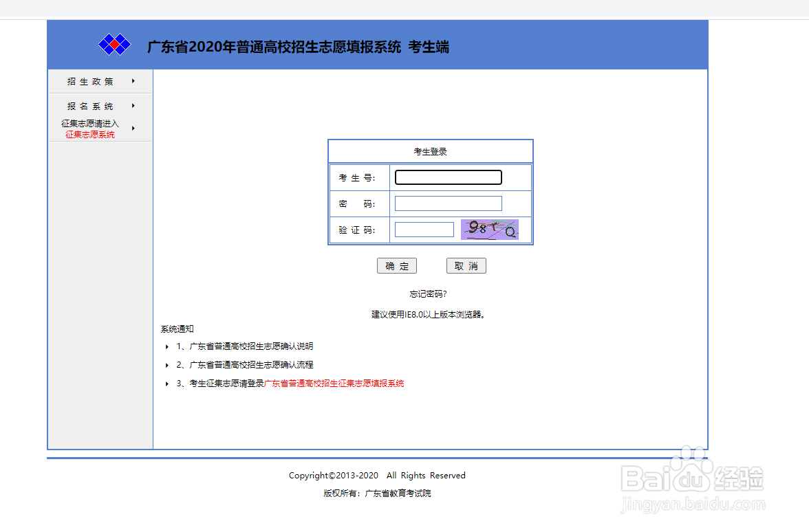
Task: Click the arrow bullet beside system notice 1
Action: click(167, 346)
